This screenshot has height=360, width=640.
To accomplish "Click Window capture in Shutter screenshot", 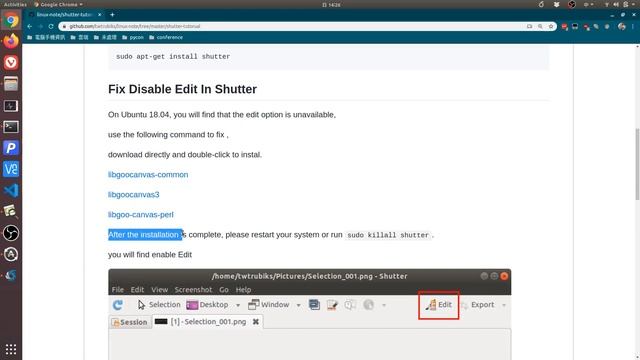I will [x=269, y=305].
